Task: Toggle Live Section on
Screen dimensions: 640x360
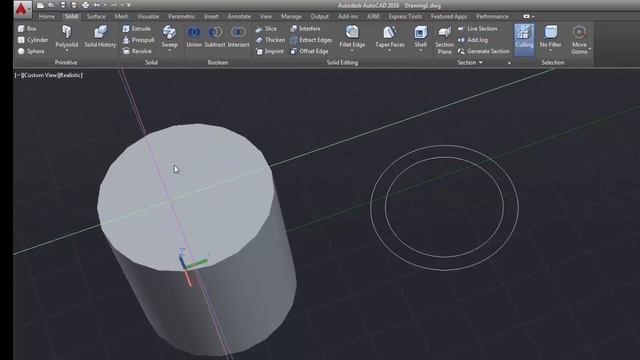Action: click(478, 29)
